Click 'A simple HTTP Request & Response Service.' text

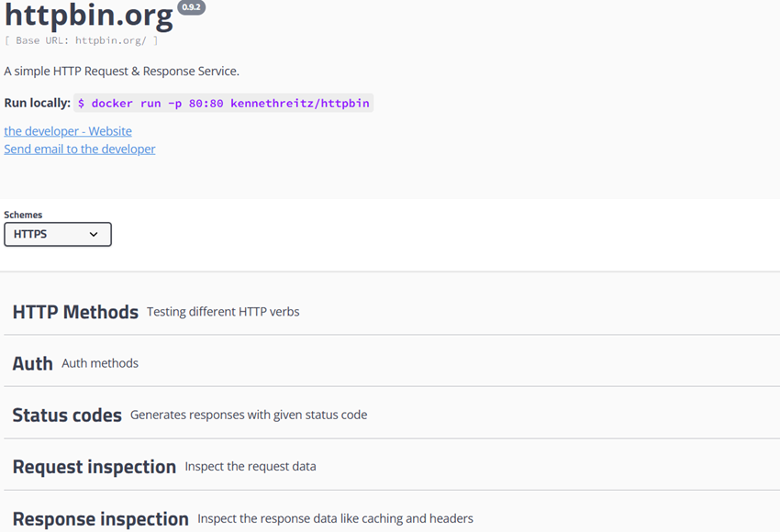tap(121, 72)
